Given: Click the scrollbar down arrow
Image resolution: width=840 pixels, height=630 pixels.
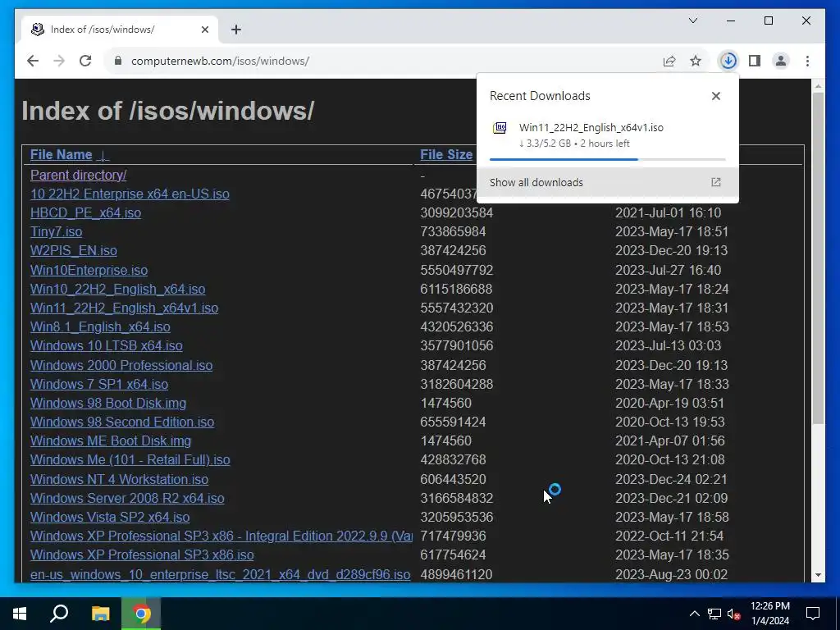Looking at the screenshot, I should coord(818,575).
